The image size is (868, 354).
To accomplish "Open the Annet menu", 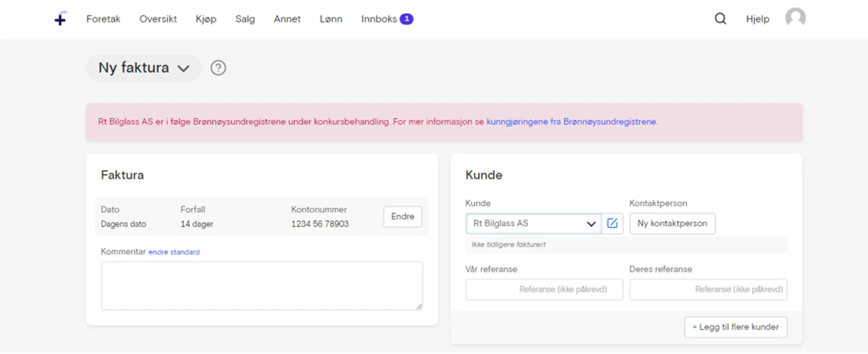I will point(287,19).
